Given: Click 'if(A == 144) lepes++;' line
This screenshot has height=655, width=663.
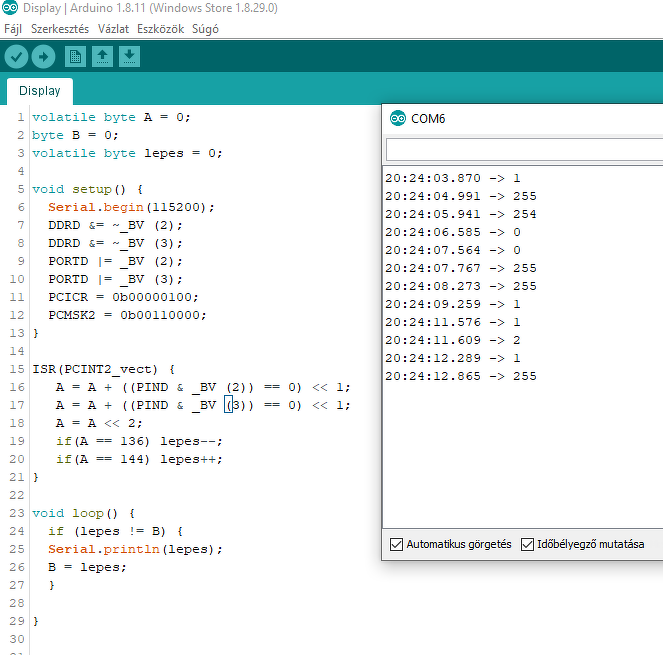Looking at the screenshot, I should 139,459.
